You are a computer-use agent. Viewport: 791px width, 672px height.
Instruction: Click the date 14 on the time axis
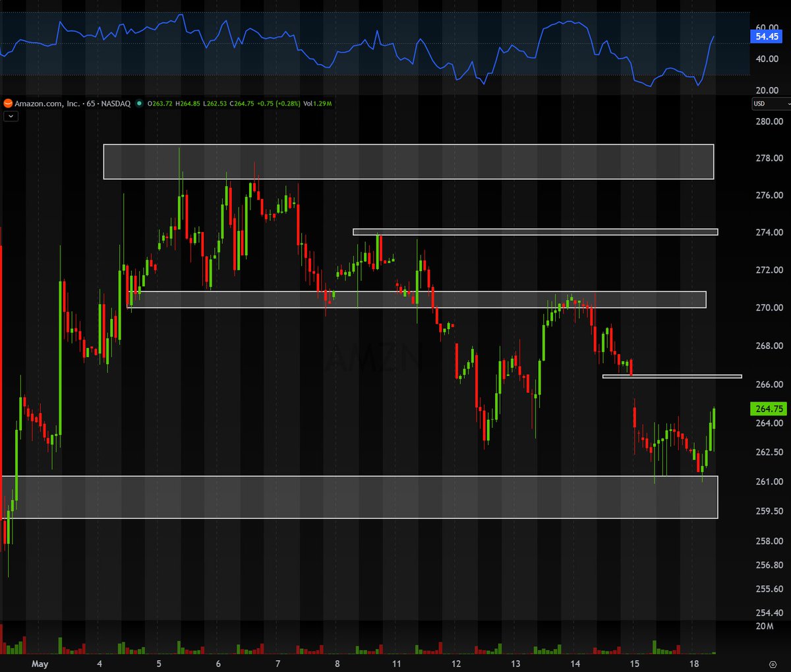click(575, 664)
